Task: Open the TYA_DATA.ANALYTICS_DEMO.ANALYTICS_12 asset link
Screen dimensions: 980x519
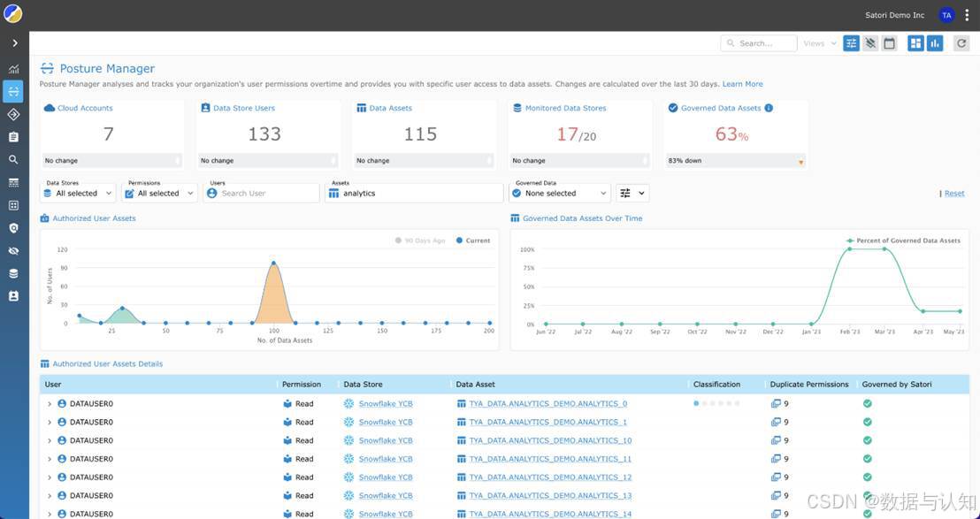Action: coord(550,477)
